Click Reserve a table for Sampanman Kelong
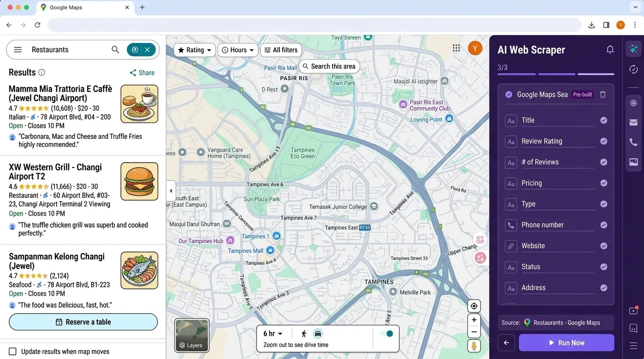644x359 pixels. tap(83, 322)
